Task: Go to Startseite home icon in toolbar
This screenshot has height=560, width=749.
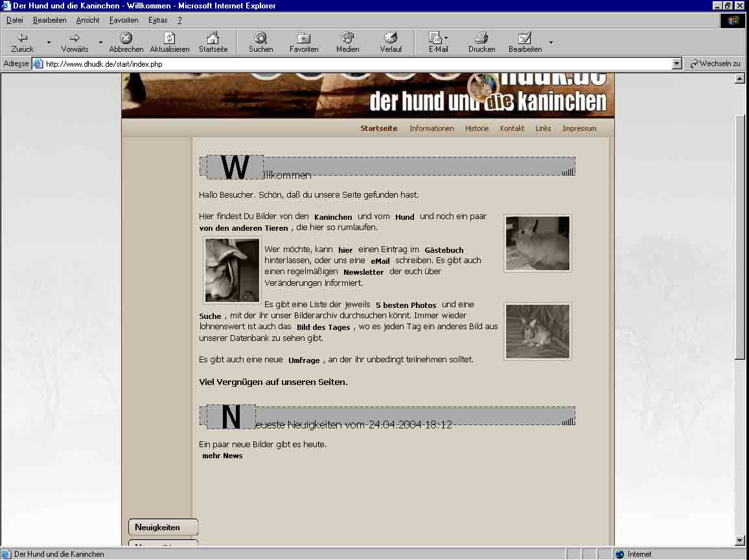Action: click(213, 38)
